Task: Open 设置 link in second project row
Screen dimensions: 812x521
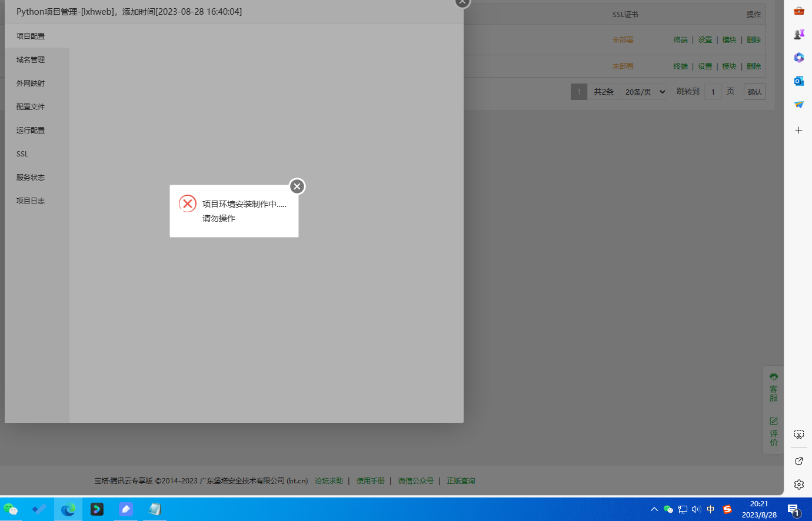Action: (x=705, y=66)
